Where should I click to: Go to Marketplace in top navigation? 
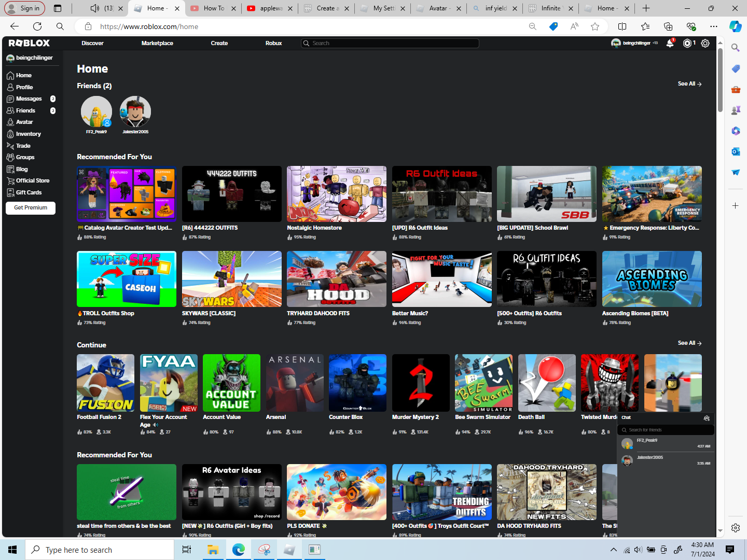click(157, 44)
